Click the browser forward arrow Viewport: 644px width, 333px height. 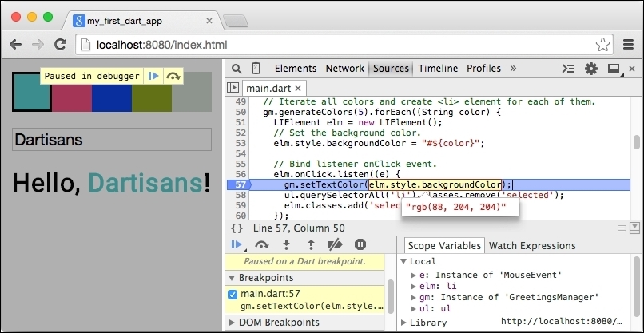pyautogui.click(x=38, y=45)
